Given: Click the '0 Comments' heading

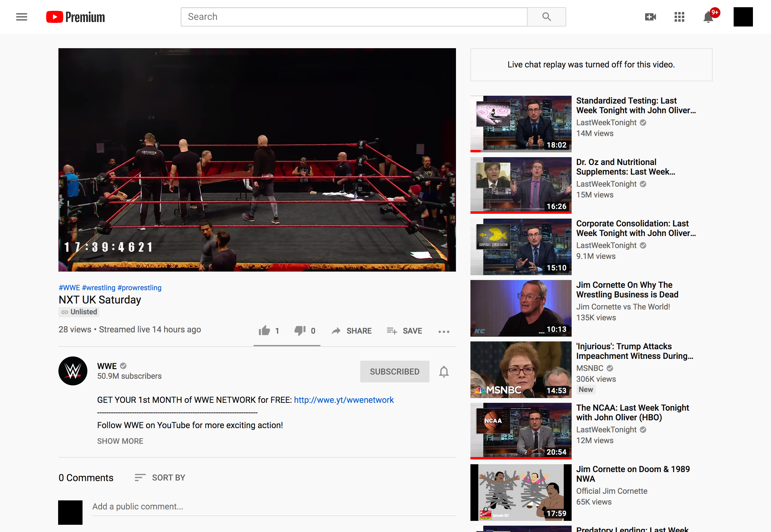Looking at the screenshot, I should 86,478.
